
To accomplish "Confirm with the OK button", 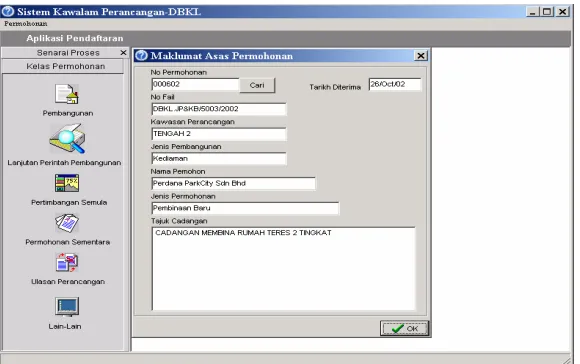I will click(404, 328).
